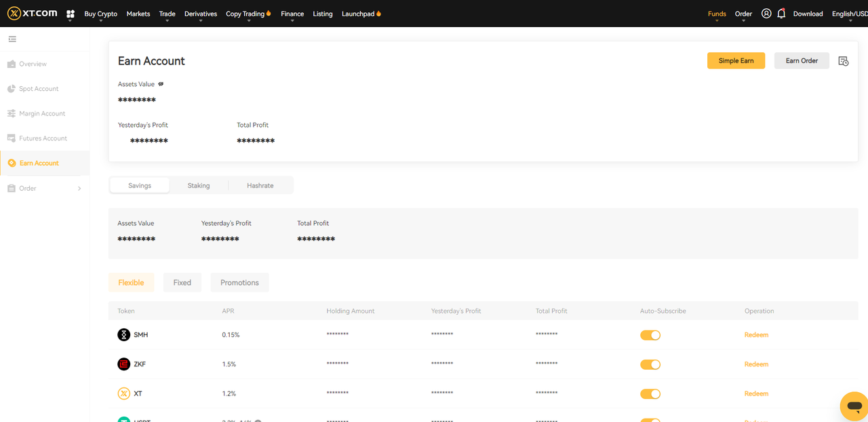868x422 pixels.
Task: Switch to the Staking tab
Action: pos(199,185)
